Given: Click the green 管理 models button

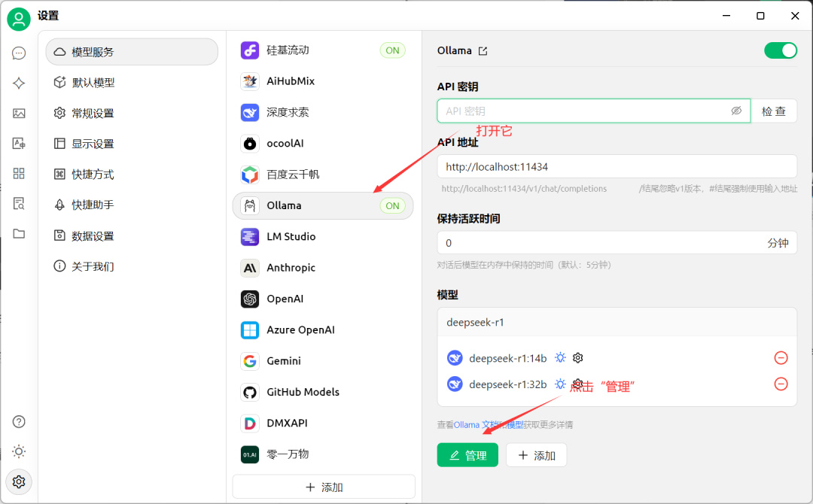Looking at the screenshot, I should coord(467,455).
